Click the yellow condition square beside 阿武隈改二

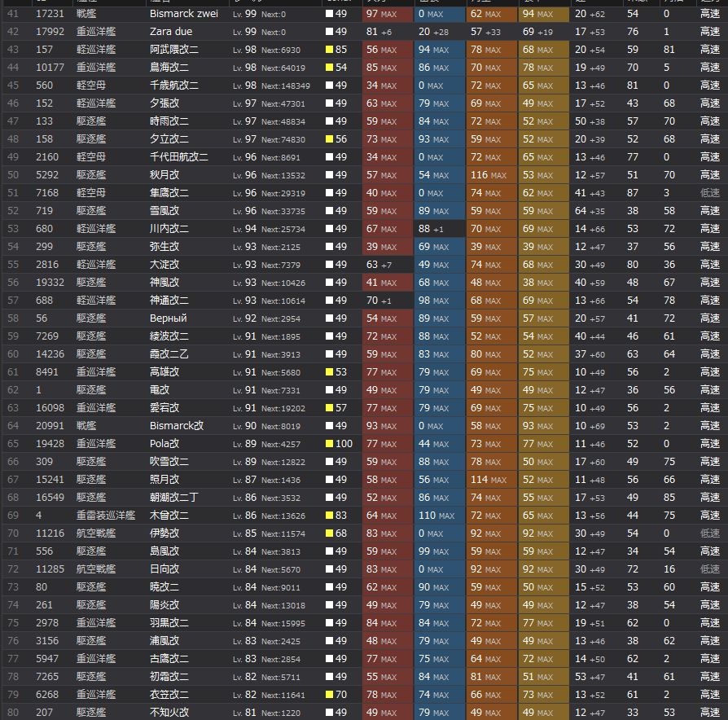pyautogui.click(x=329, y=49)
